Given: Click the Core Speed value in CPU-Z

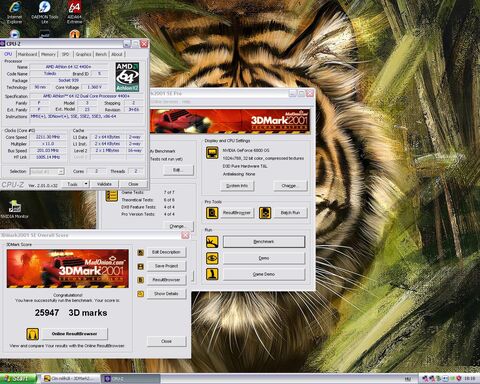Looking at the screenshot, I should 48,137.
